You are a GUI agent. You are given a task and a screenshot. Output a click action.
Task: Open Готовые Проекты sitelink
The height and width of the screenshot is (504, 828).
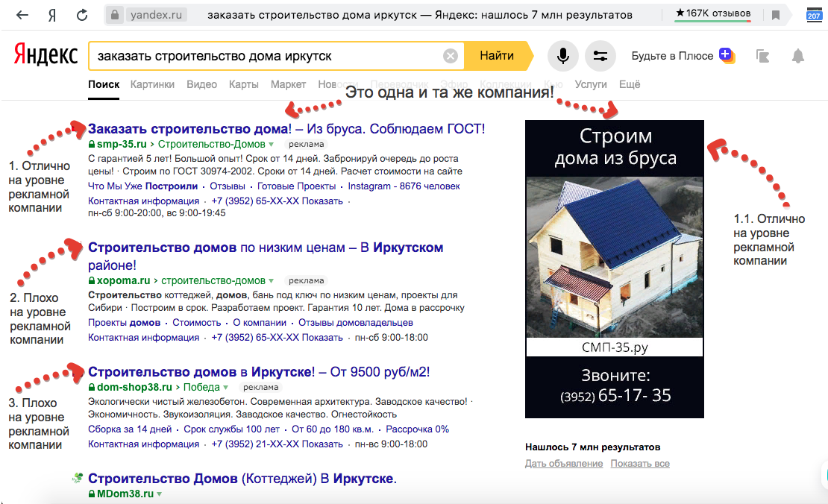296,186
